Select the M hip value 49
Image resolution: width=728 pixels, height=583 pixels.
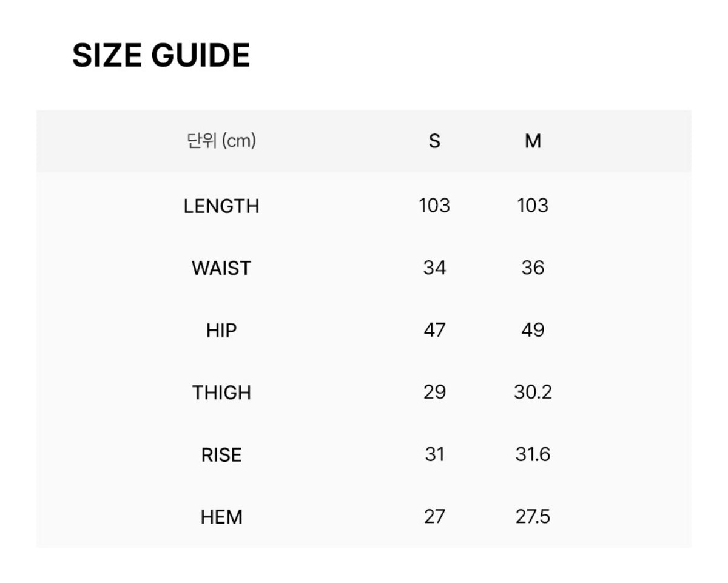coord(533,330)
